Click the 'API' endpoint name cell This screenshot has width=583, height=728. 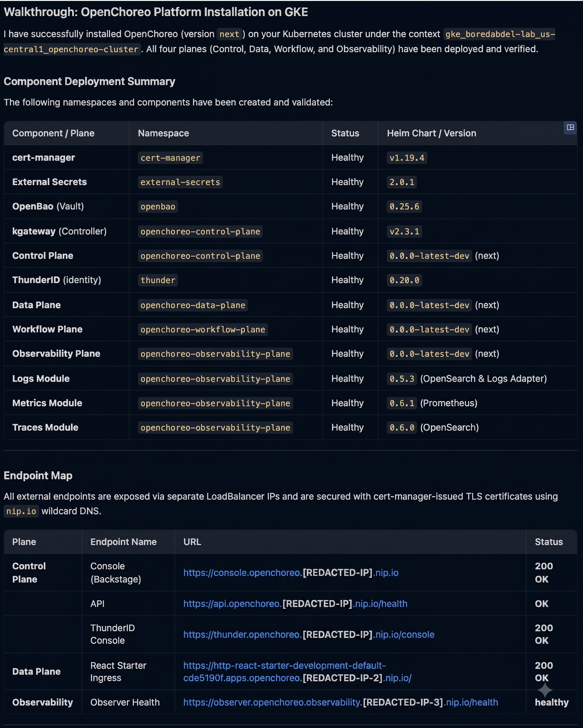tap(97, 604)
